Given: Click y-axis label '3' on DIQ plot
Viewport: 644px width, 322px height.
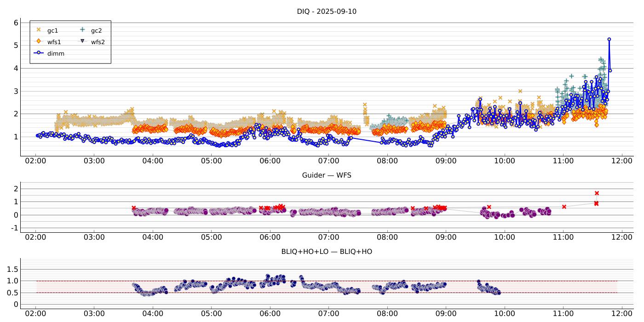Looking at the screenshot, I should tap(16, 91).
